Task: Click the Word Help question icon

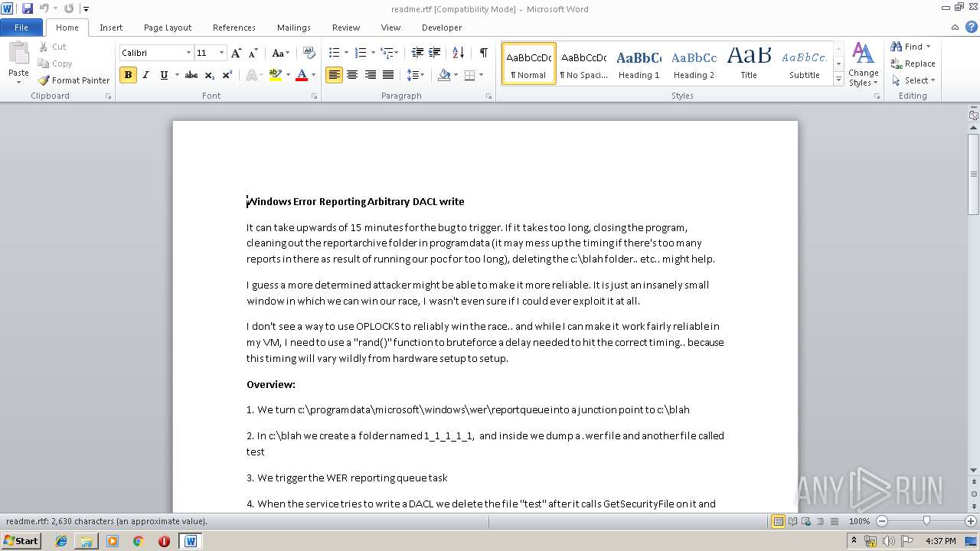Action: 971,27
